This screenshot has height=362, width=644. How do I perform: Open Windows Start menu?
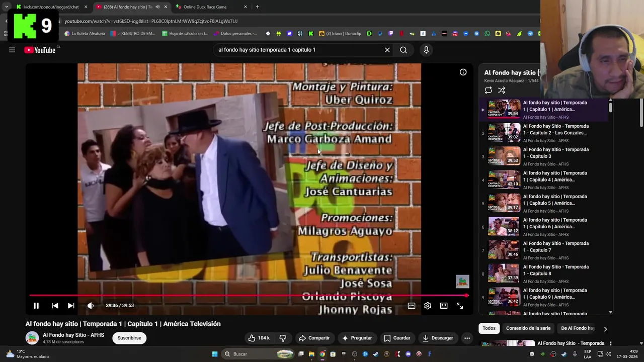tap(215, 354)
